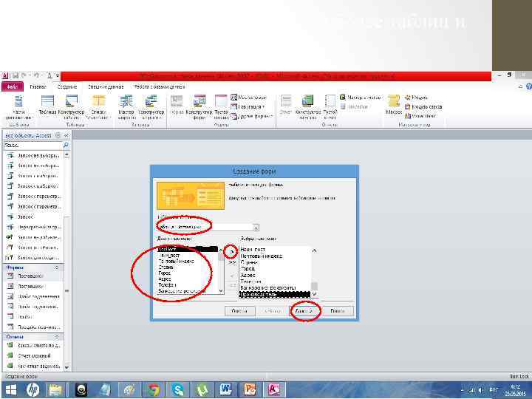Select Банковские реквизиты in Selected Fields list
The width and height of the screenshot is (532, 399).
click(275, 287)
